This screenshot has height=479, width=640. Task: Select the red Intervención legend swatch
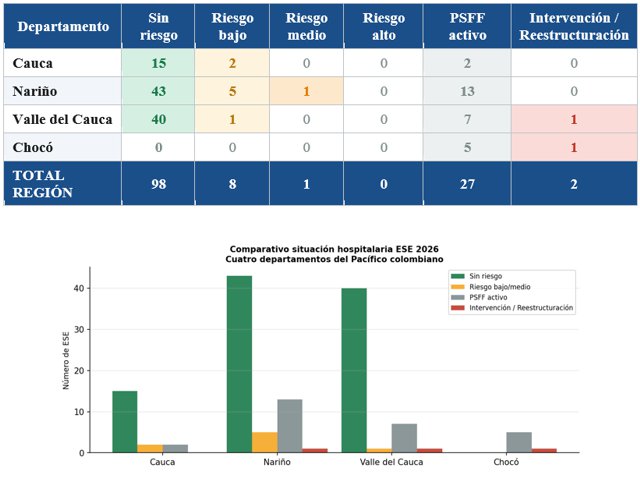tap(458, 308)
